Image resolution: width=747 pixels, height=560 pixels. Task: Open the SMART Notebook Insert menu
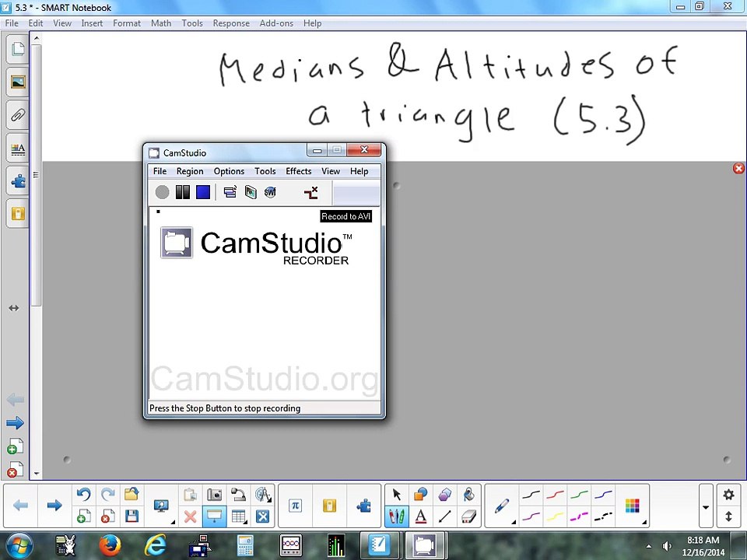click(92, 23)
